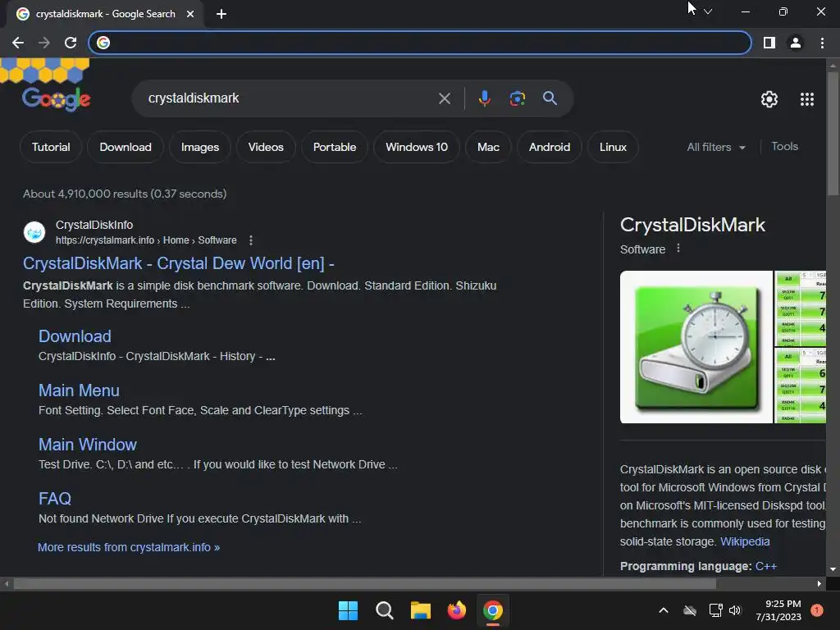Open the CrystalDiskInfo site favicon
This screenshot has height=630, width=840.
pyautogui.click(x=34, y=232)
